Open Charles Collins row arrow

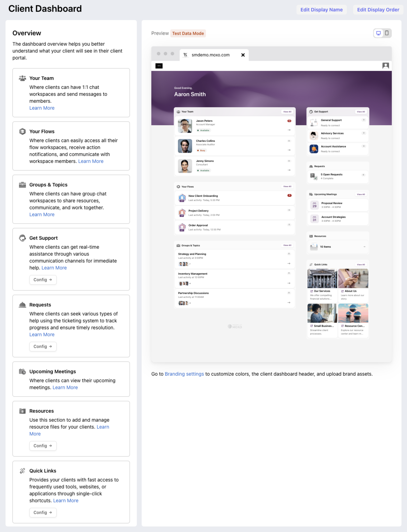(x=289, y=150)
